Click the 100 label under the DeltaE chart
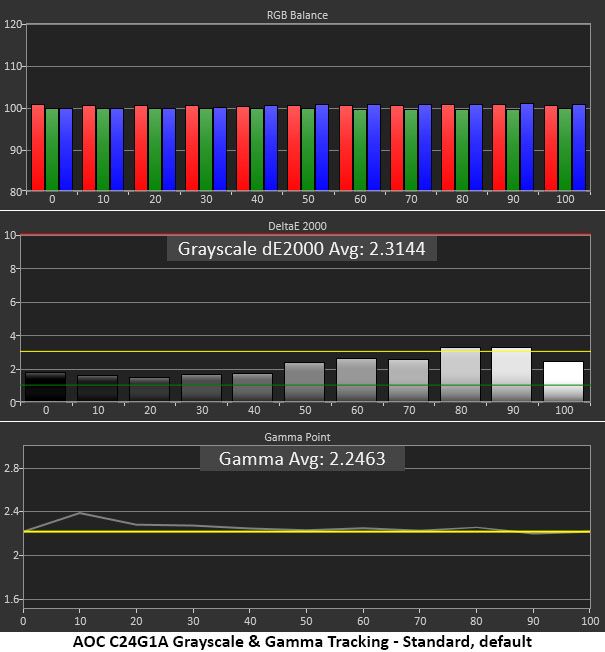The width and height of the screenshot is (605, 652). click(564, 410)
